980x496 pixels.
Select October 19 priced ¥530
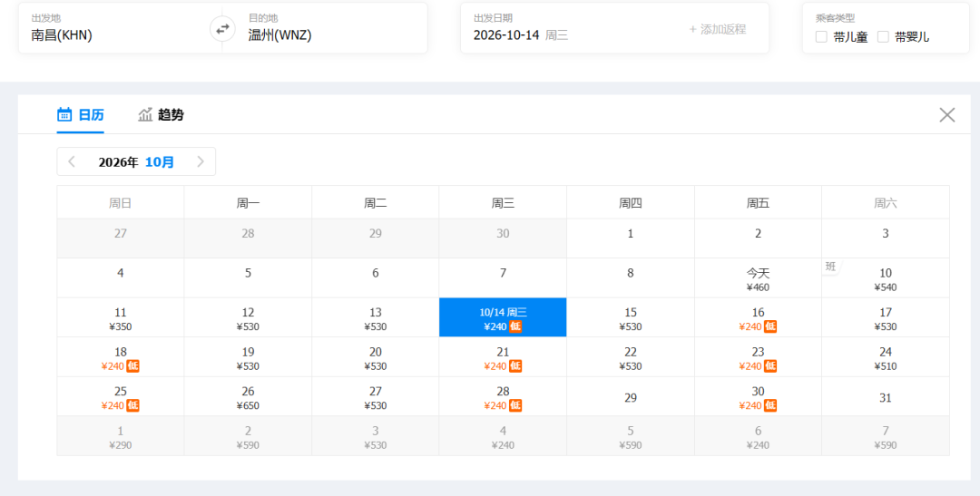[248, 356]
